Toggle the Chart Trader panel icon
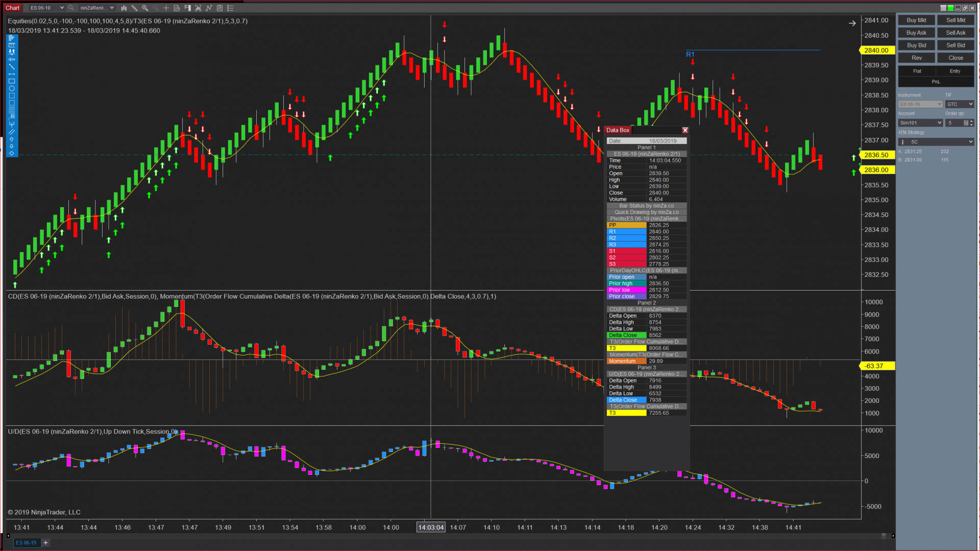980x551 pixels. (187, 8)
